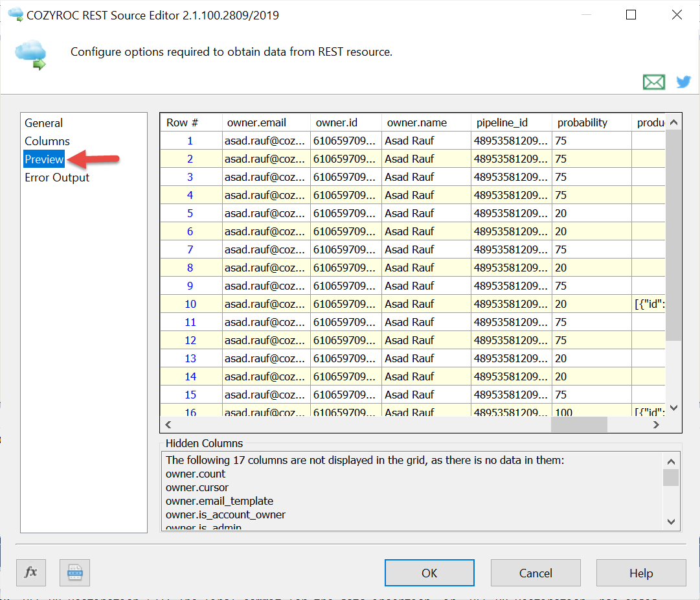Click the Hidden Columns scrollbar thumb

(x=671, y=478)
